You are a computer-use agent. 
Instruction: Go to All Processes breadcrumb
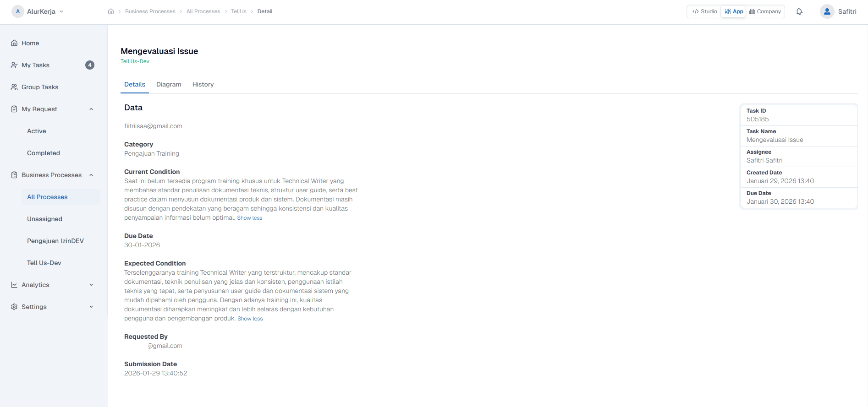(203, 11)
